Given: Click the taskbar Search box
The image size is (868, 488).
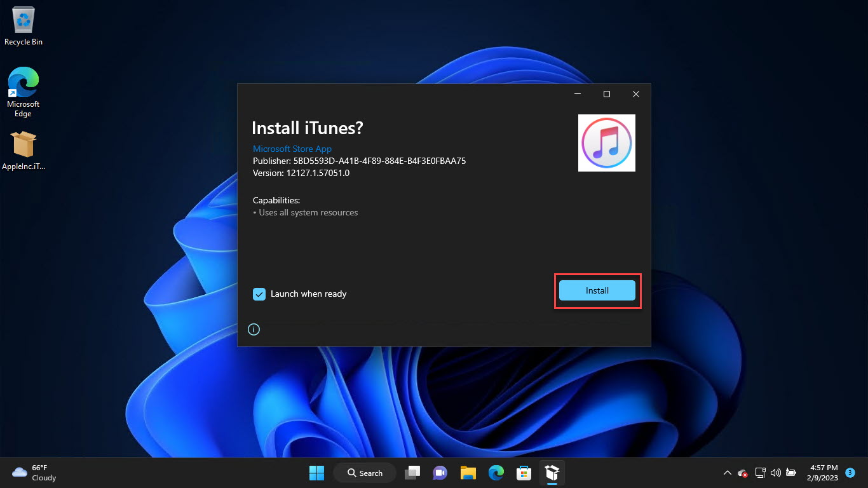Looking at the screenshot, I should (x=365, y=473).
